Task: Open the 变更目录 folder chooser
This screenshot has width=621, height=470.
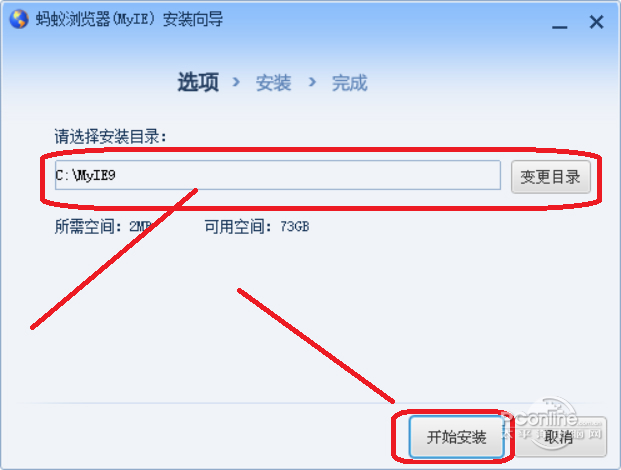Action: (551, 177)
